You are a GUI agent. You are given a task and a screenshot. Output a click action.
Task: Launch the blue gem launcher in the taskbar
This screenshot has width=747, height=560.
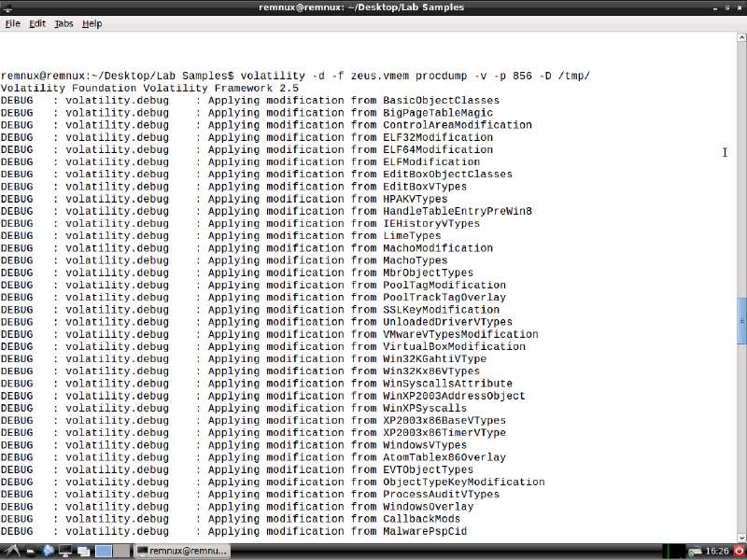(x=48, y=551)
